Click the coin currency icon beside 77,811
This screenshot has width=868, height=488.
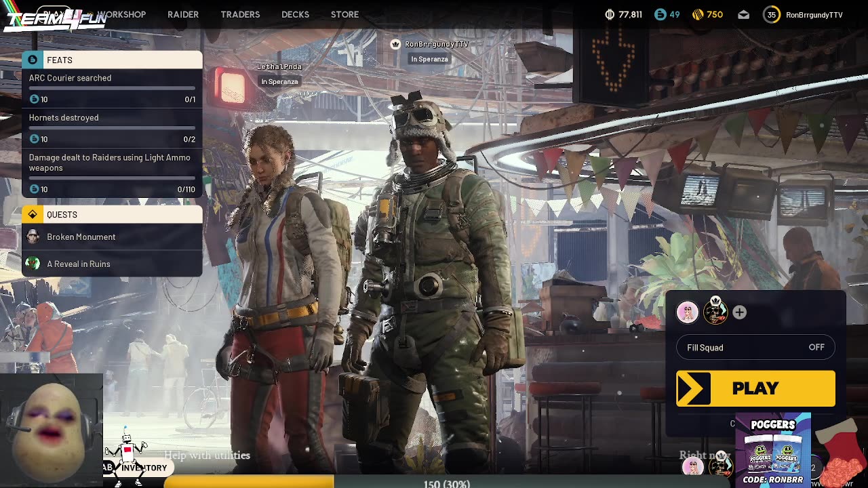[x=610, y=14]
